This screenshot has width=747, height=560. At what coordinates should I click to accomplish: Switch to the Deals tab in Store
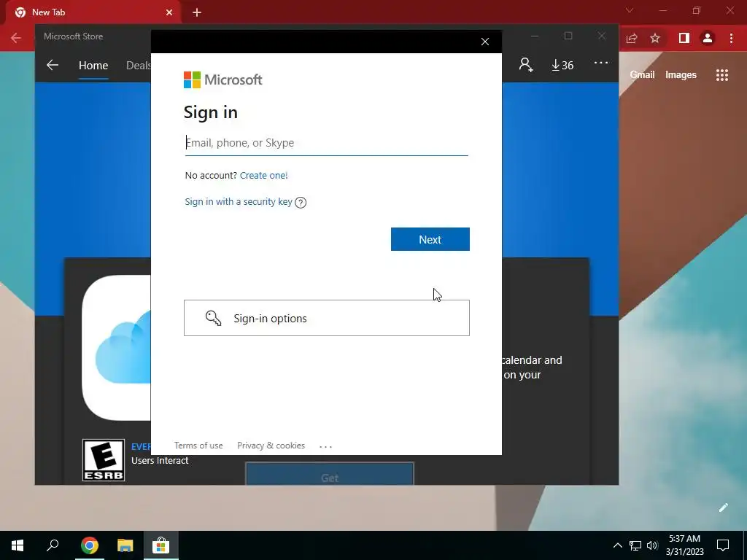click(x=138, y=65)
